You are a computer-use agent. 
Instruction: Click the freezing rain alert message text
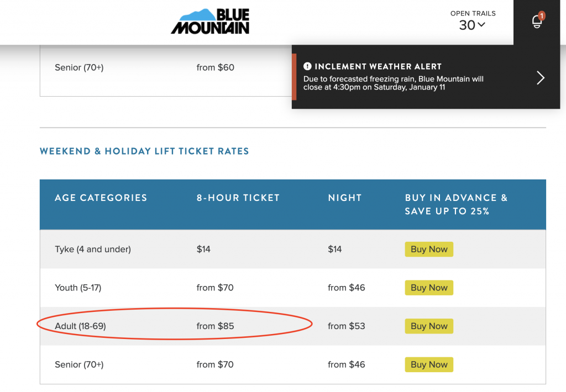393,83
